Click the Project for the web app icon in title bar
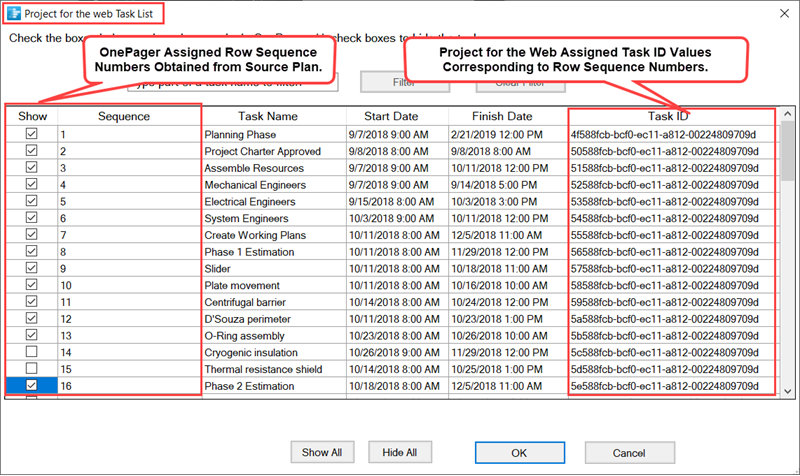Image resolution: width=800 pixels, height=476 pixels. click(x=14, y=14)
